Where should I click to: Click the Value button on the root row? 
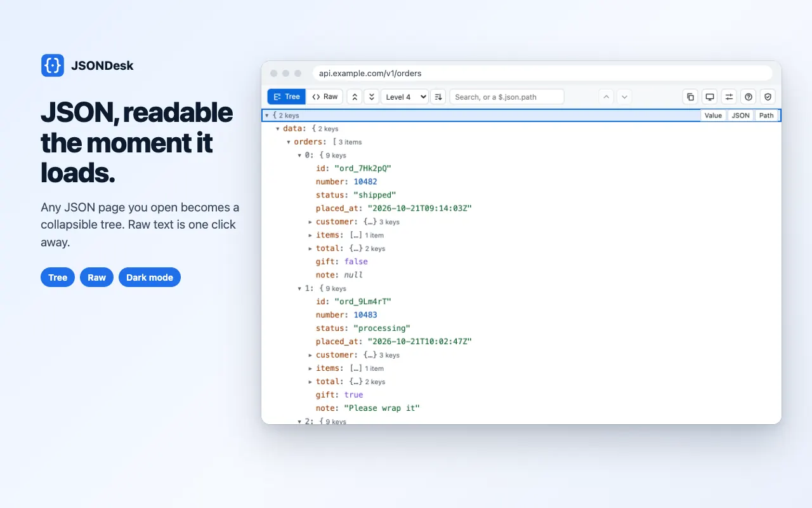713,116
